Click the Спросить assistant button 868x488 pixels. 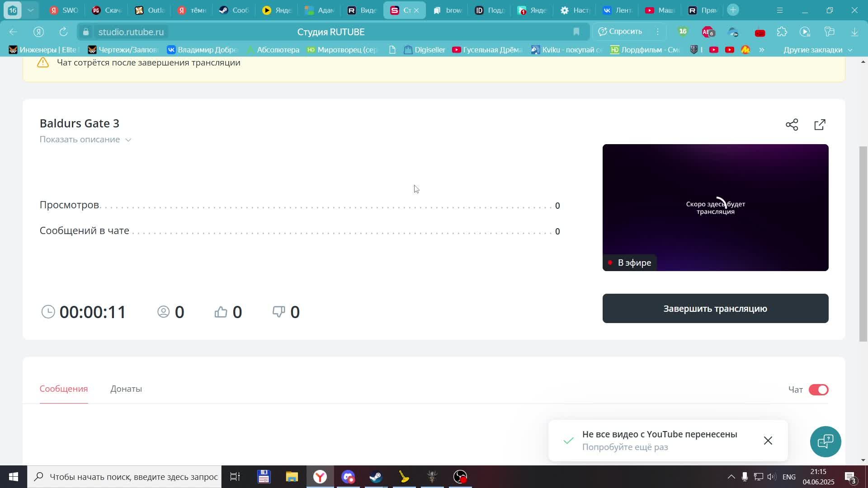(x=620, y=32)
